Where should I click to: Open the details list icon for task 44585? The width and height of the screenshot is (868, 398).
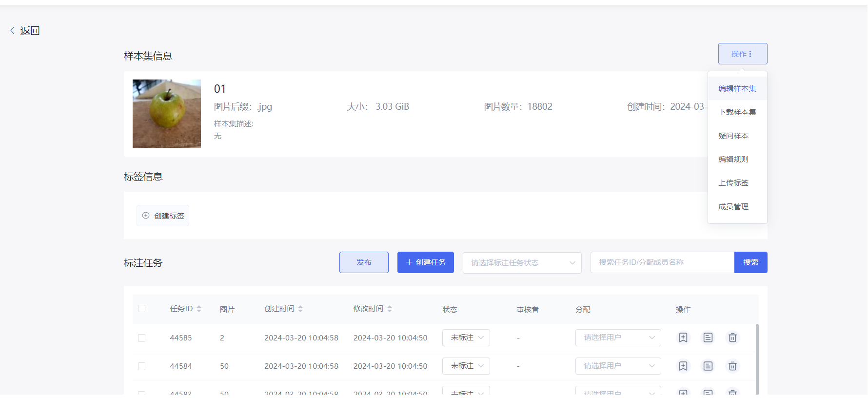(708, 338)
